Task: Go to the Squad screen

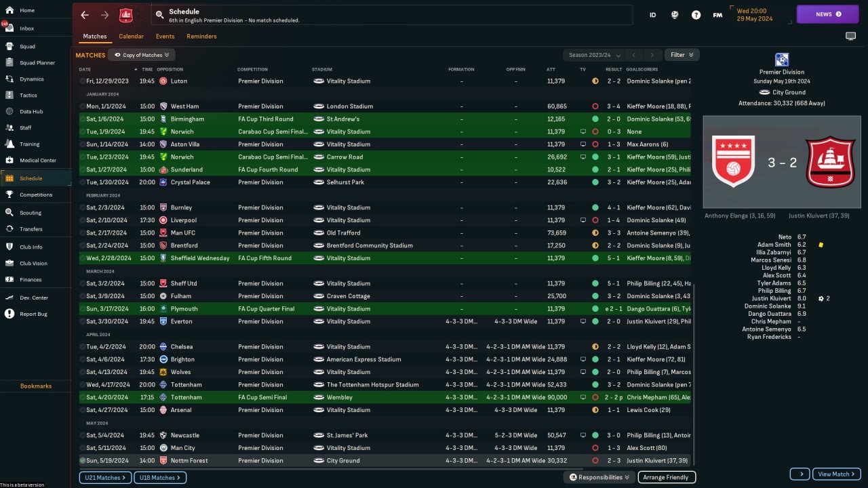Action: [27, 47]
